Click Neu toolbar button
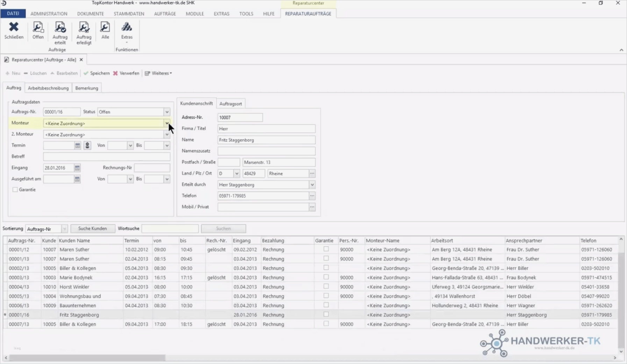627x364 pixels. point(13,73)
